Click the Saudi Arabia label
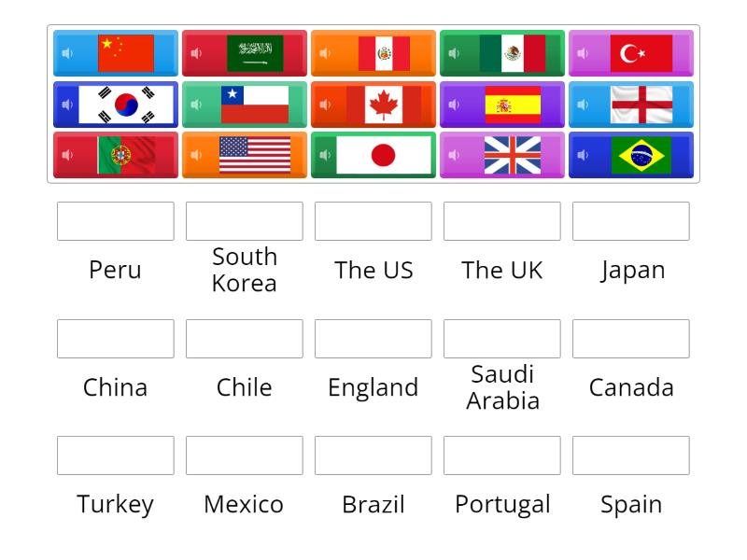747x560 pixels. pos(501,386)
